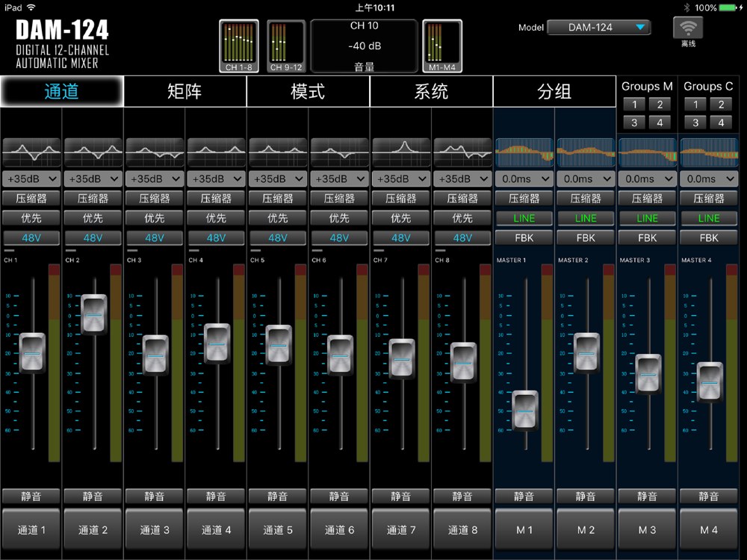The height and width of the screenshot is (560, 747).
Task: Open the EQ curve graph for CH 8
Action: (x=462, y=152)
